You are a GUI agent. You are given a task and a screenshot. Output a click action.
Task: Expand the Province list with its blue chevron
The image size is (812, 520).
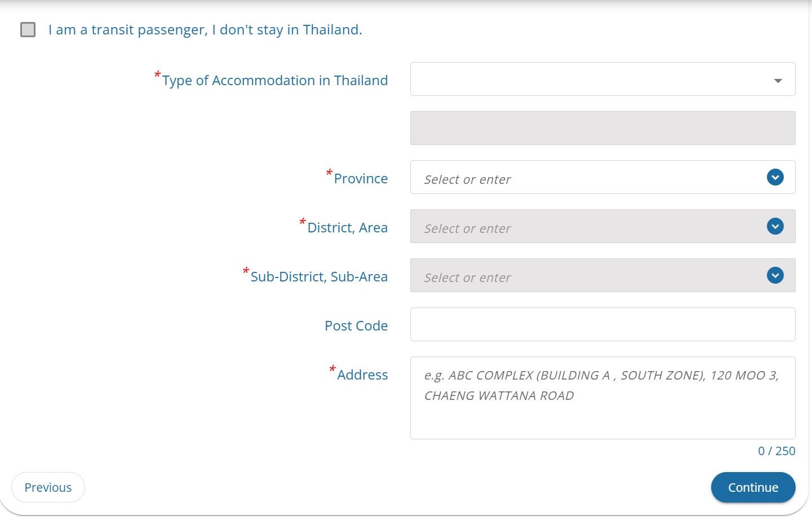click(775, 177)
